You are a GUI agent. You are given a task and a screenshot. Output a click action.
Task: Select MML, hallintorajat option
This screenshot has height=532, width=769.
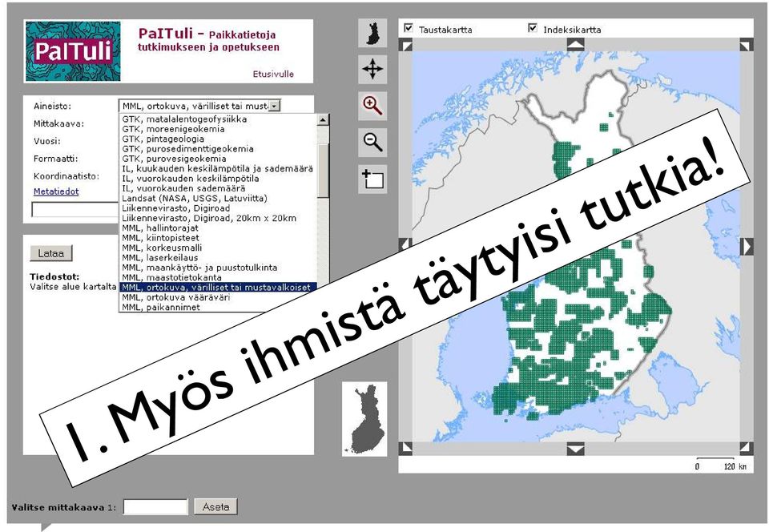(218, 228)
